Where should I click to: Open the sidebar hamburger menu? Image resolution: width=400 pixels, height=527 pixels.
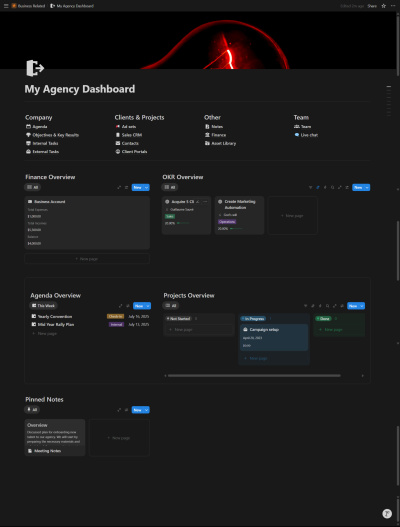click(6, 6)
